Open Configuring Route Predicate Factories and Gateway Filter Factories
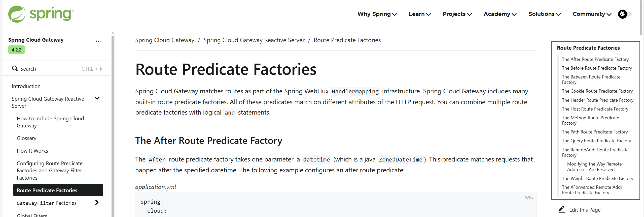644x217 pixels. [50, 171]
